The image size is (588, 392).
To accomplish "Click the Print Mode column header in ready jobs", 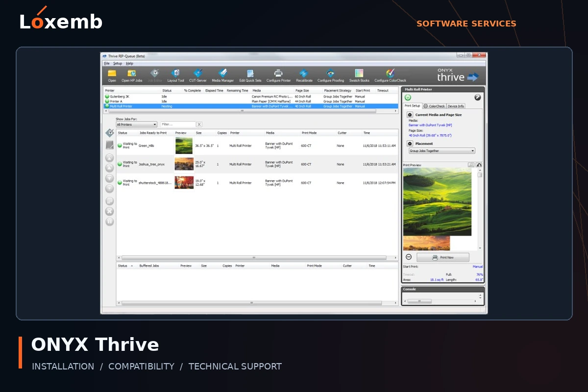I will [x=309, y=133].
